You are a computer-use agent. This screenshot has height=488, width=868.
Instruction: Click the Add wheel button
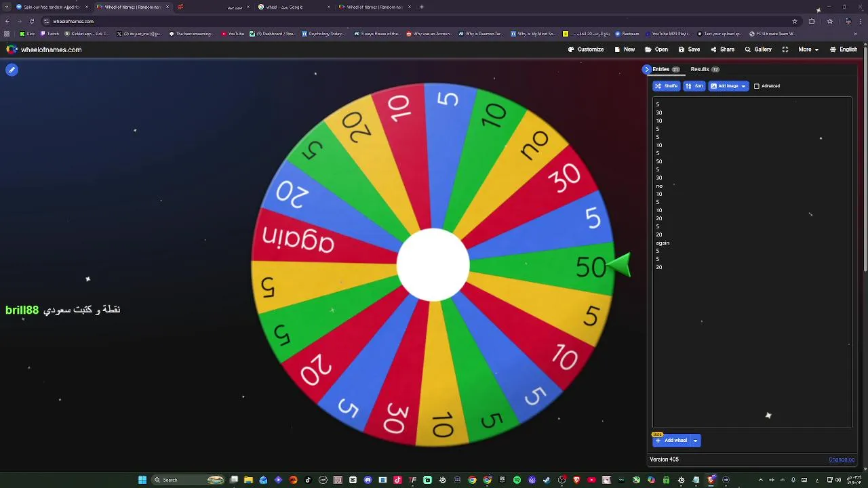coord(671,441)
